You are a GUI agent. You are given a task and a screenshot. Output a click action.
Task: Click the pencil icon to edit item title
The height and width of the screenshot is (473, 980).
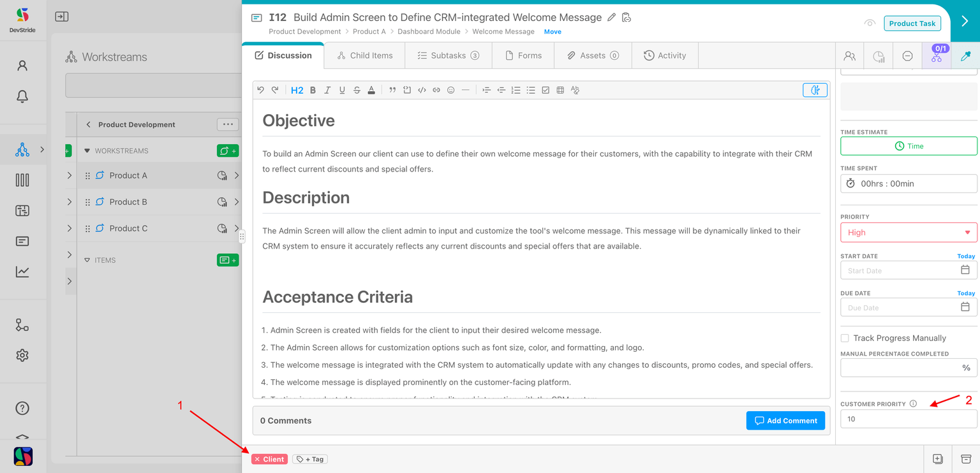pyautogui.click(x=611, y=17)
